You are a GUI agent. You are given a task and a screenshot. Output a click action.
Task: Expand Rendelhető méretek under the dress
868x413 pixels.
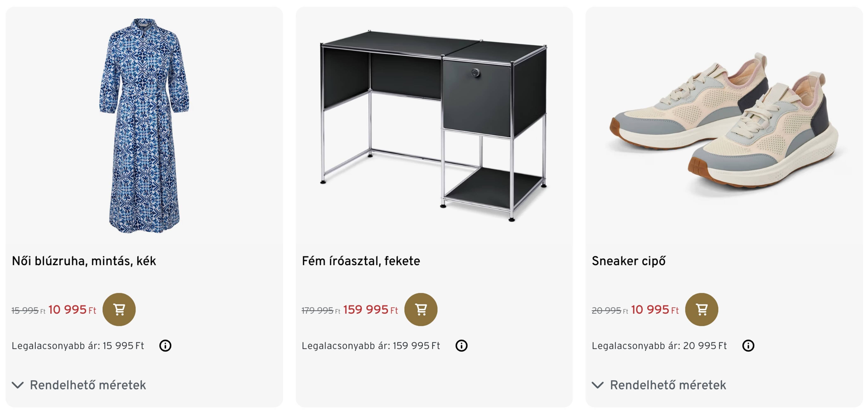point(79,385)
